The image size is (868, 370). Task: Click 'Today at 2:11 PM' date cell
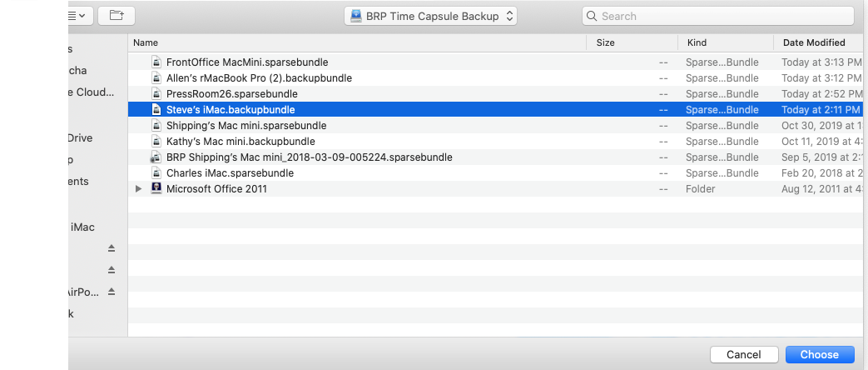coord(821,110)
